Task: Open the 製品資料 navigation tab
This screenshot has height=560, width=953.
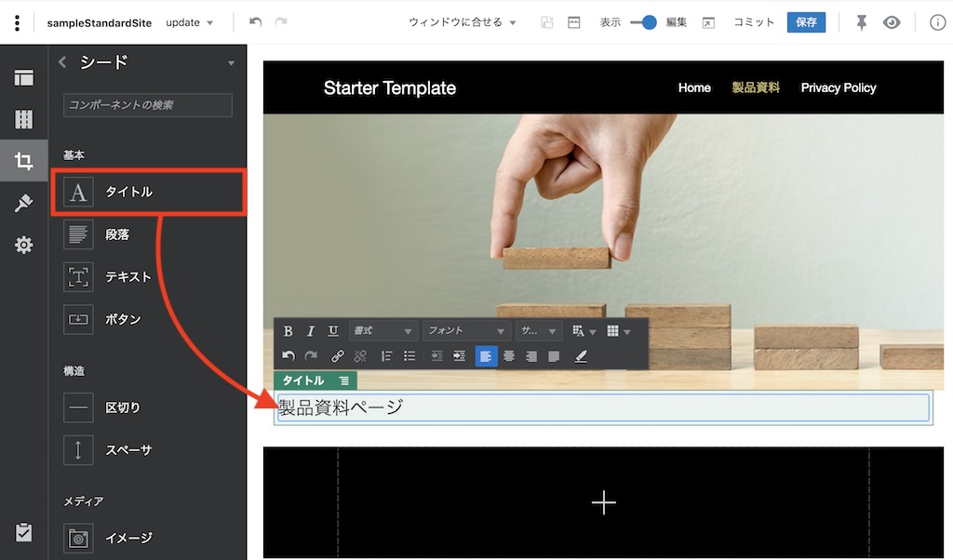Action: [x=756, y=87]
